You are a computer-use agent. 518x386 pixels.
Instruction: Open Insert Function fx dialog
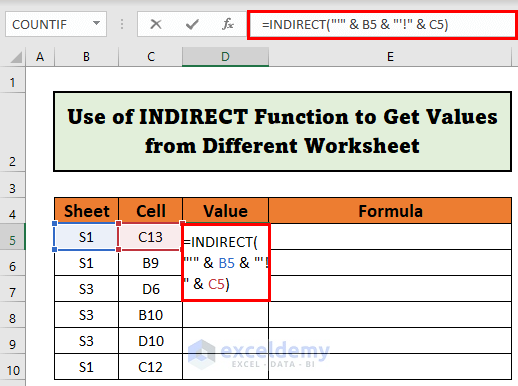pos(228,24)
